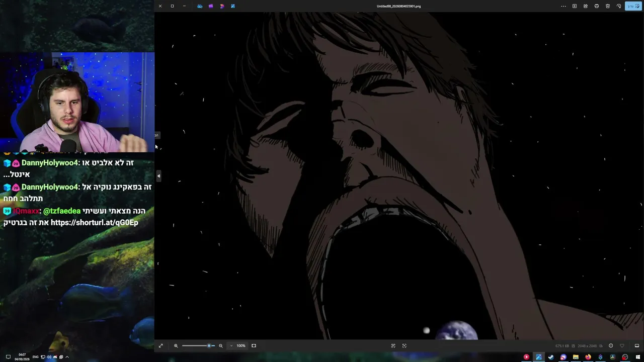
Task: Click the 679.1 KB file size text
Action: pyautogui.click(x=562, y=346)
